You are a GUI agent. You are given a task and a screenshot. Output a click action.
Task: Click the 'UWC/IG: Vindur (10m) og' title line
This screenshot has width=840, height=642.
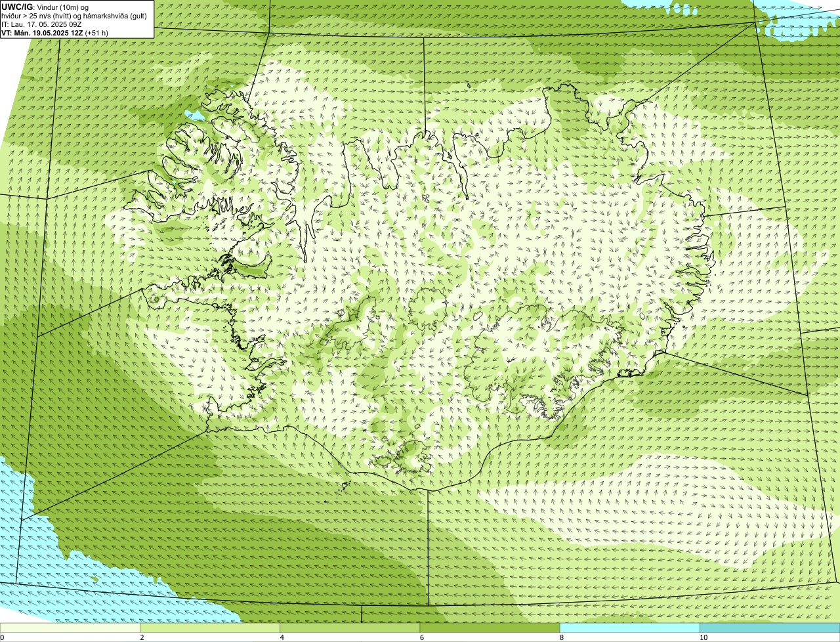pyautogui.click(x=45, y=7)
